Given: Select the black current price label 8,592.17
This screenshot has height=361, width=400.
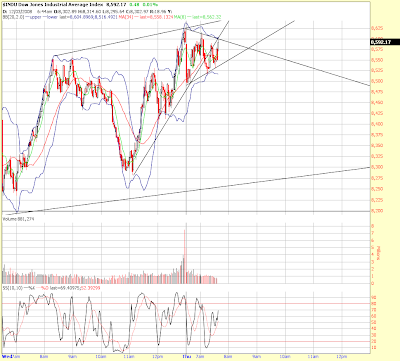Looking at the screenshot, I should tap(385, 42).
